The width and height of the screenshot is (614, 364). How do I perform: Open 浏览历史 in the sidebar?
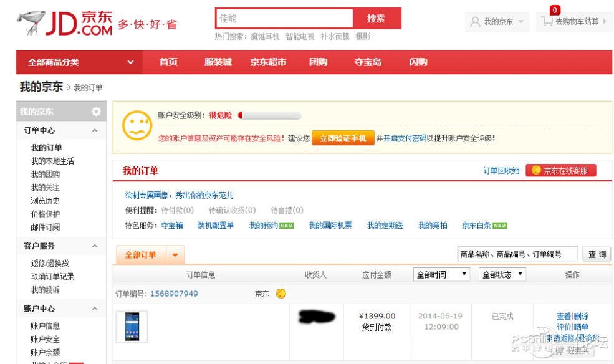(x=46, y=201)
